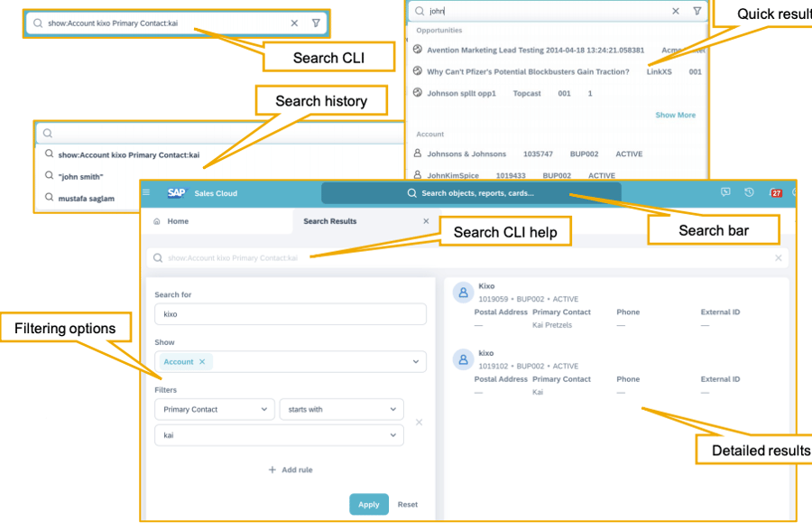This screenshot has height=531, width=812.
Task: Add a new filter rule
Action: (x=291, y=470)
